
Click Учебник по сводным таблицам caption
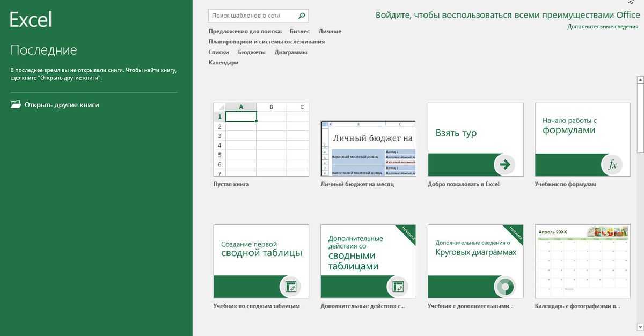pyautogui.click(x=257, y=306)
